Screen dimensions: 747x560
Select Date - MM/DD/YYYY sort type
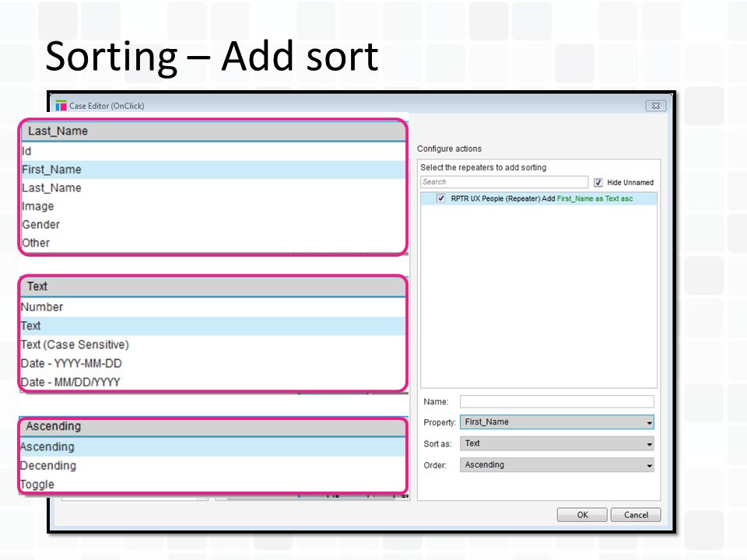(213, 382)
